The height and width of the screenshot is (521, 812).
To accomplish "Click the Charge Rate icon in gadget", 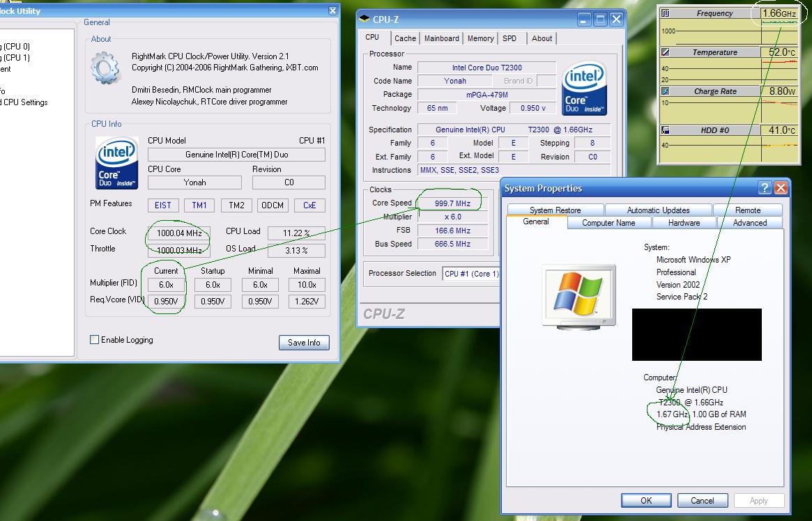I will 666,91.
